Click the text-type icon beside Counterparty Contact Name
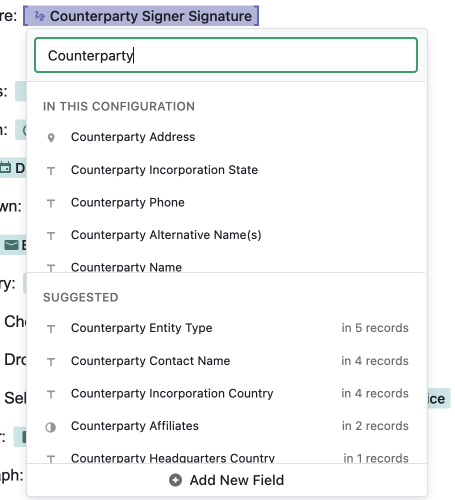This screenshot has width=455, height=500. pyautogui.click(x=51, y=362)
